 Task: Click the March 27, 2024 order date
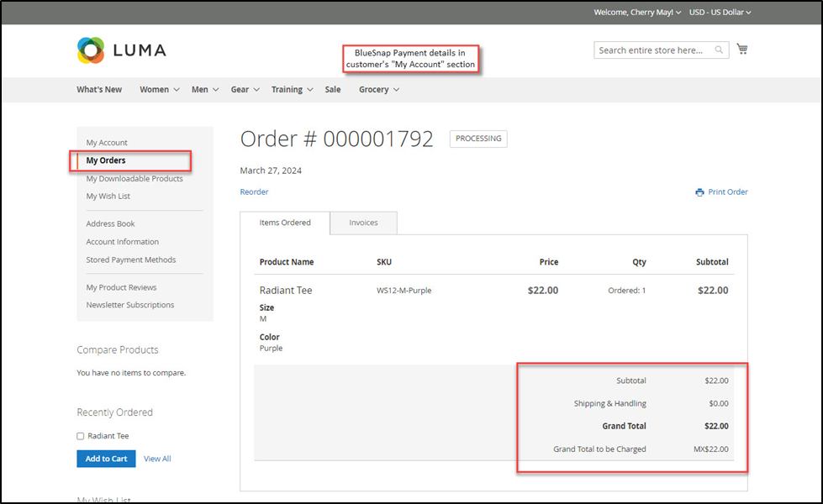(271, 171)
